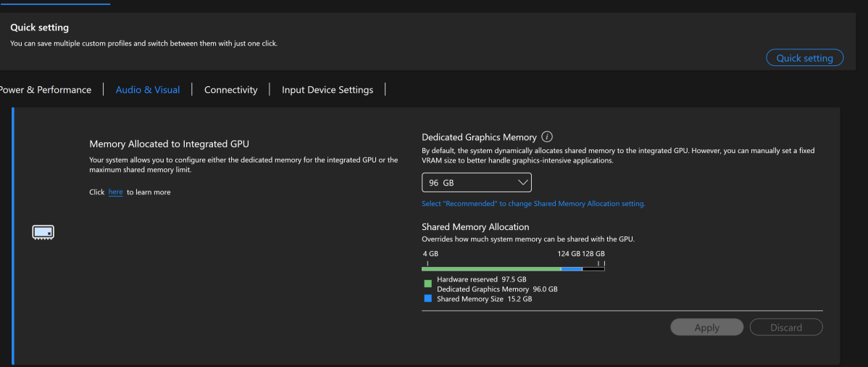Click the "Shared Memory Allocation" heading
868x367 pixels.
click(x=475, y=227)
